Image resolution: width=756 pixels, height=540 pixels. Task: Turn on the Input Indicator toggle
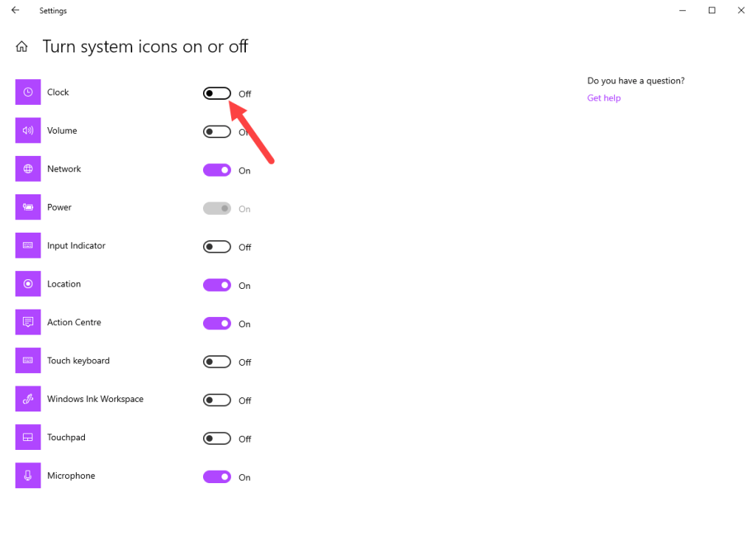[217, 247]
